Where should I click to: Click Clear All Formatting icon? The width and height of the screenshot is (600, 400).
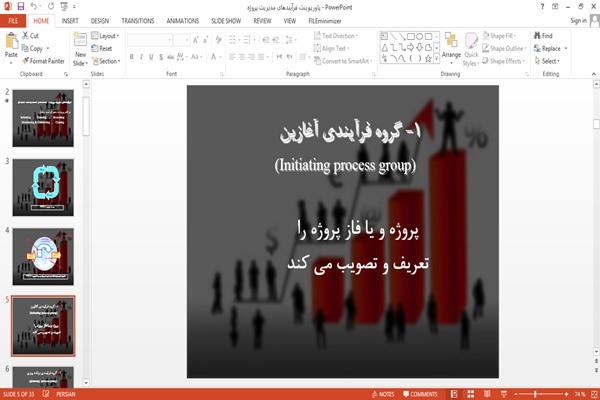[x=218, y=40]
